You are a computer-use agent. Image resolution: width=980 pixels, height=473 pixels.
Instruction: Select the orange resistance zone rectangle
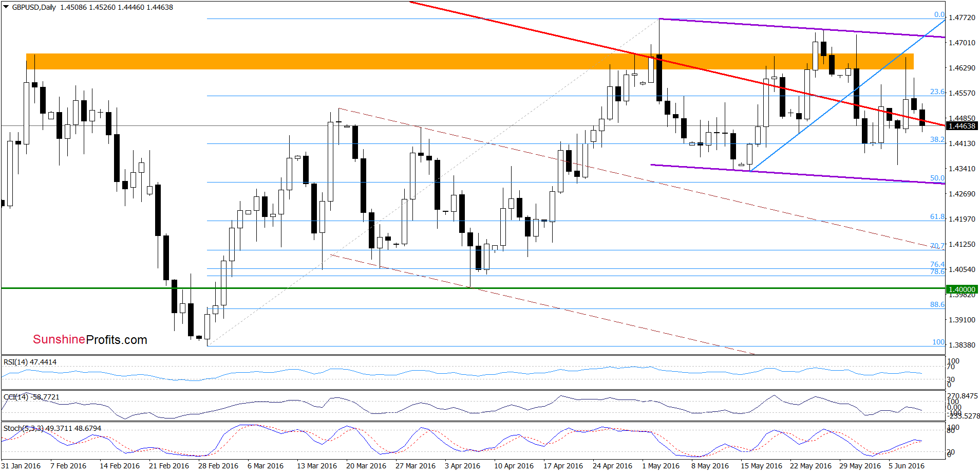[x=469, y=62]
